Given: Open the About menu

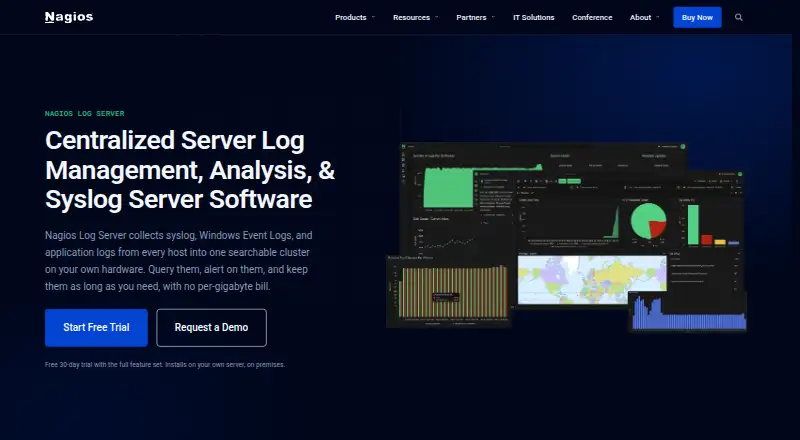Looking at the screenshot, I should pos(640,17).
